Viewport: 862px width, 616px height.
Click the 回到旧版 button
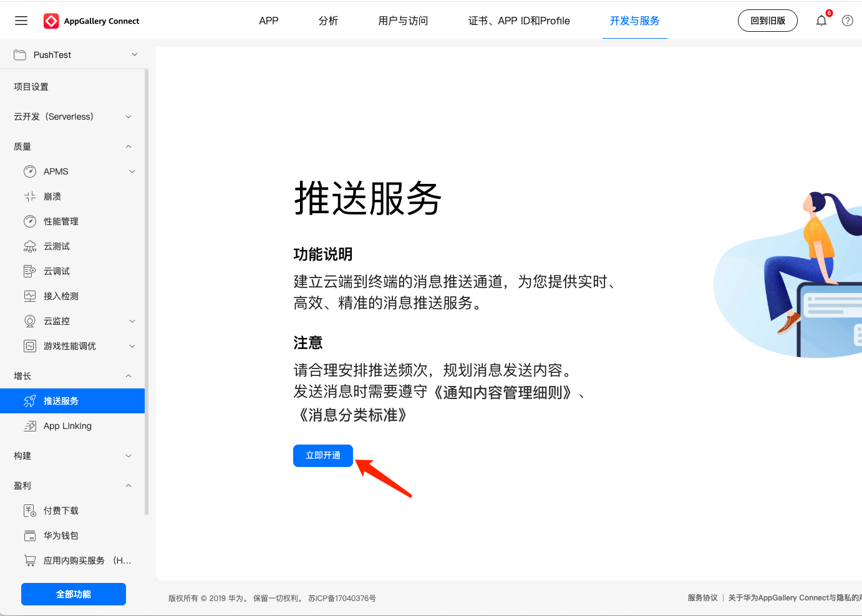tap(767, 21)
